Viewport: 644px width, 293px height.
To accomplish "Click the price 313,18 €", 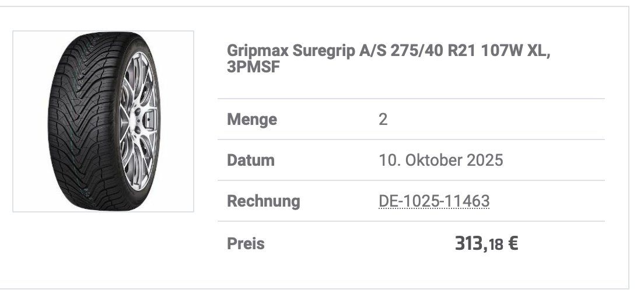I will (x=486, y=243).
